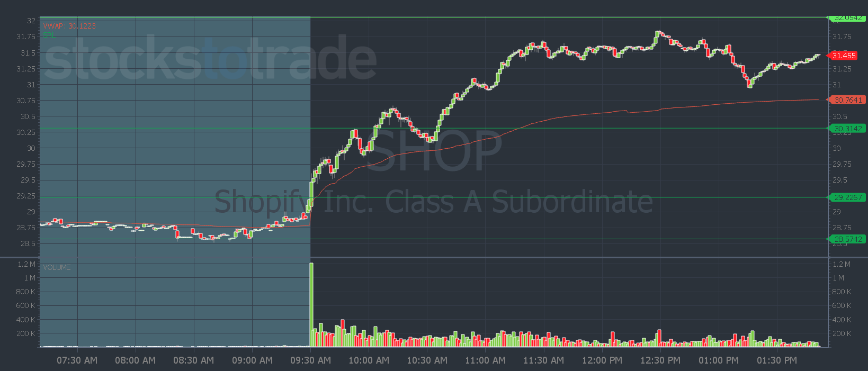Viewport: 868px width, 371px height.
Task: Click the 200 K label on right volume axis
Action: 842,333
